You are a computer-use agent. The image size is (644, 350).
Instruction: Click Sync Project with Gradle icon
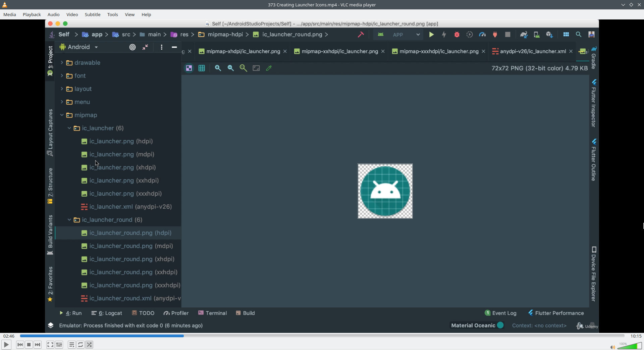[x=524, y=35]
